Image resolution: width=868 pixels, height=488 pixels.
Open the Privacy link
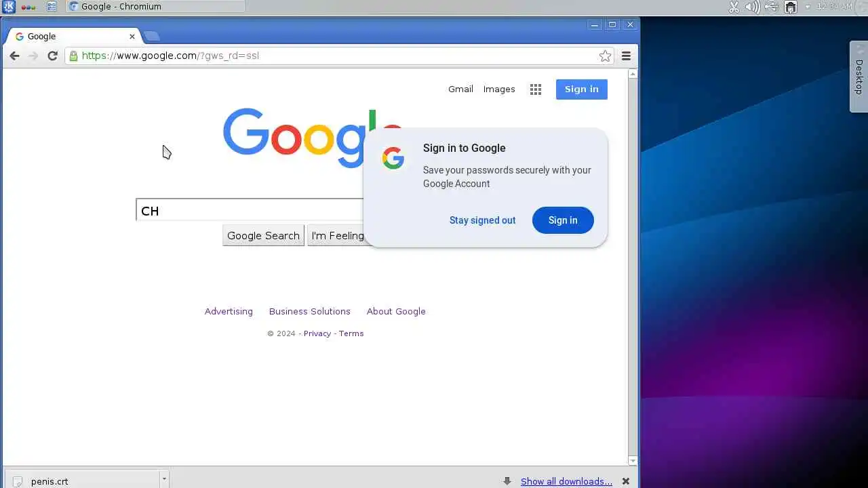317,333
